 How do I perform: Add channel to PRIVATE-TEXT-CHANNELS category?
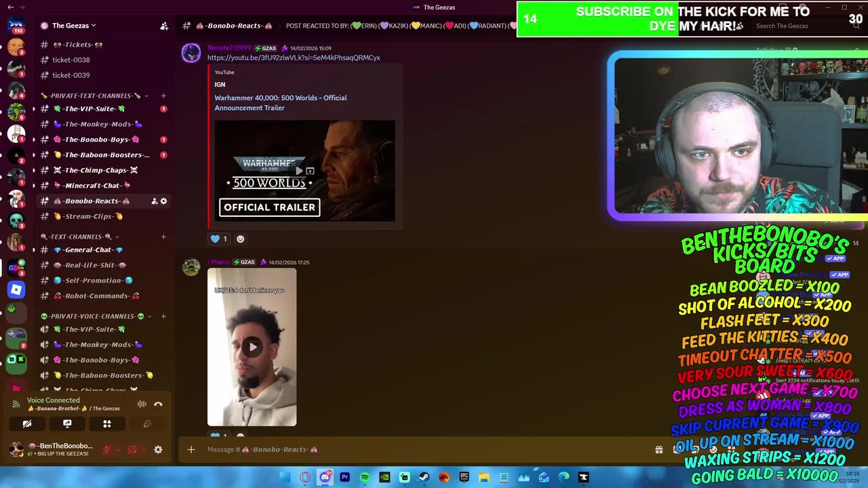pos(163,96)
